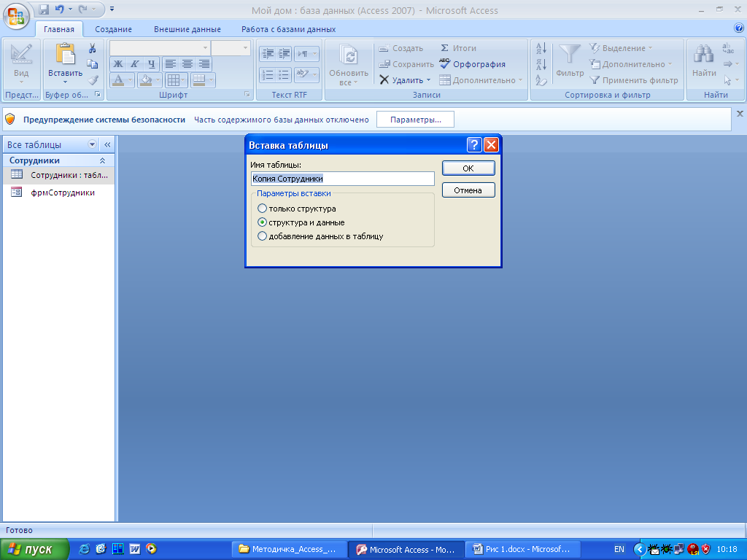Close the security warning bar
Screen dimensions: 747x560
(740, 113)
